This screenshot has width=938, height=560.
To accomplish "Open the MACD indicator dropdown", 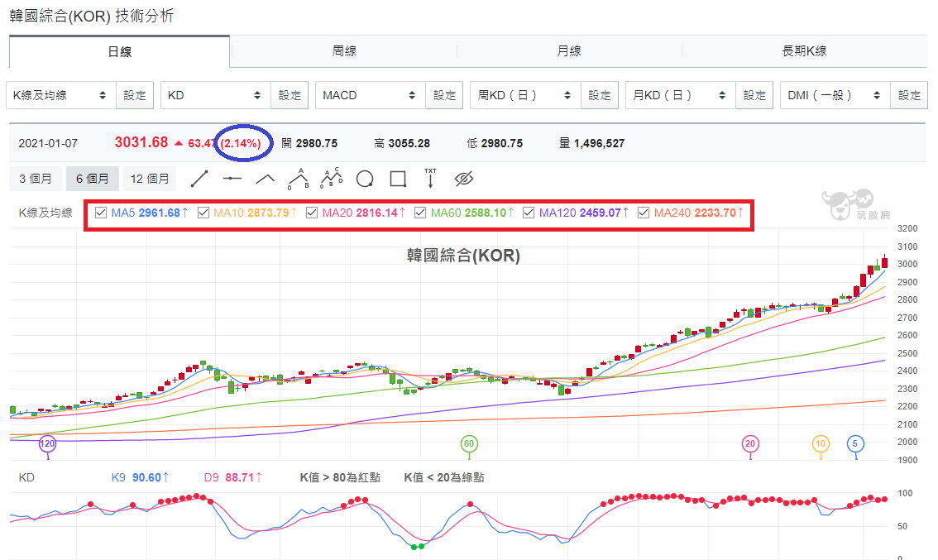I will [371, 95].
